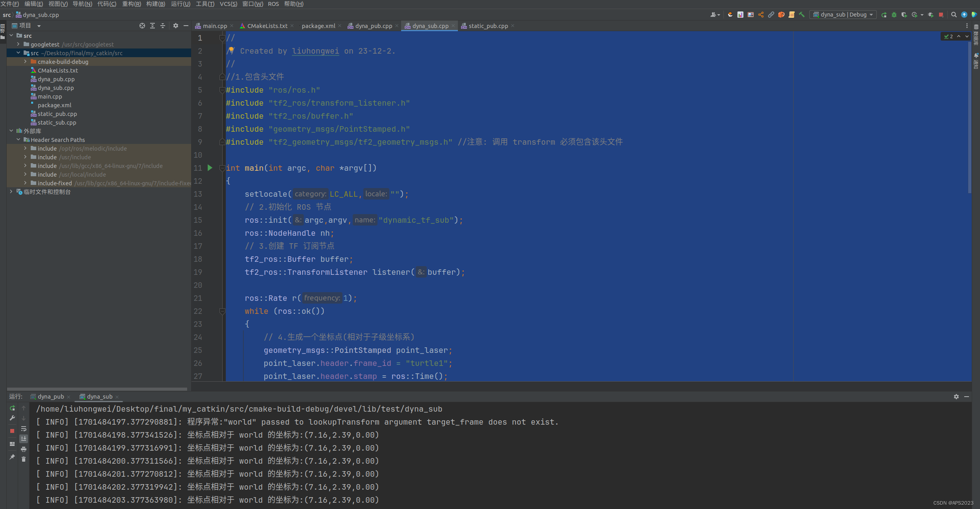Stop the program with the red square in the run panel
Image resolution: width=980 pixels, height=509 pixels.
coord(12,431)
